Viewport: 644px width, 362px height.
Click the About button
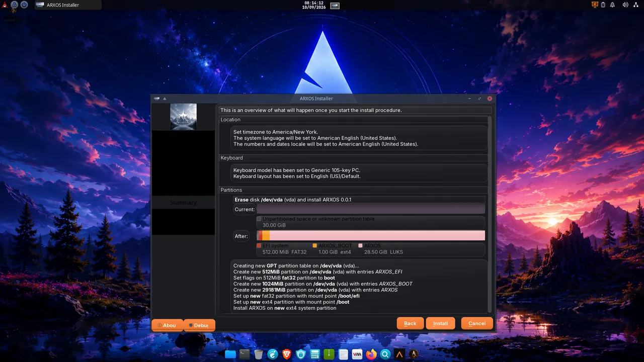(x=167, y=325)
